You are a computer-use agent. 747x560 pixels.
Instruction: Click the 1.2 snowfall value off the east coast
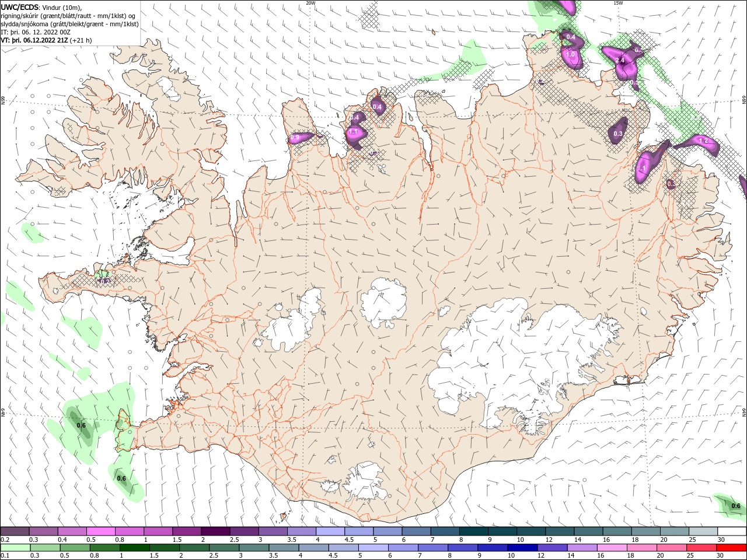(x=703, y=141)
